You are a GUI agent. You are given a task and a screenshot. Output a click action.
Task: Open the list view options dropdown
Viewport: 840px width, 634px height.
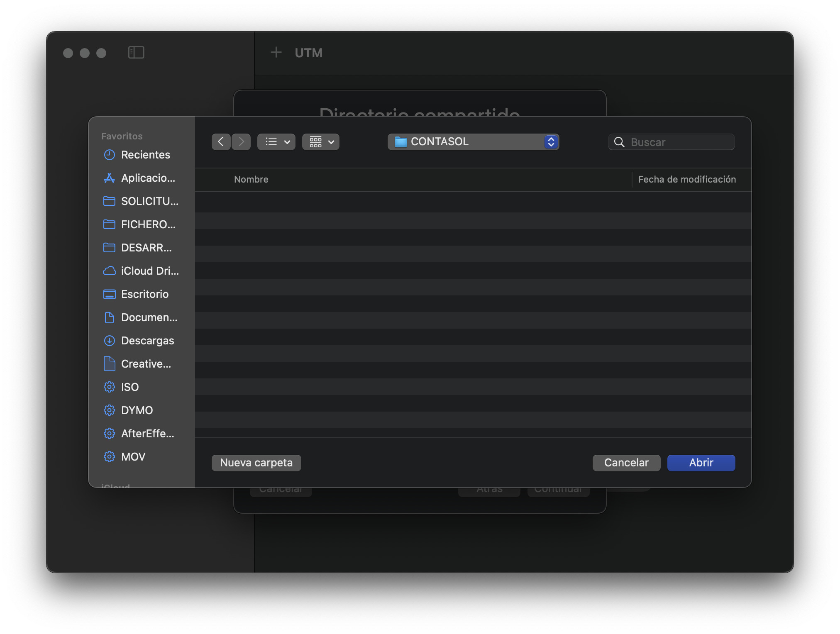(x=276, y=142)
